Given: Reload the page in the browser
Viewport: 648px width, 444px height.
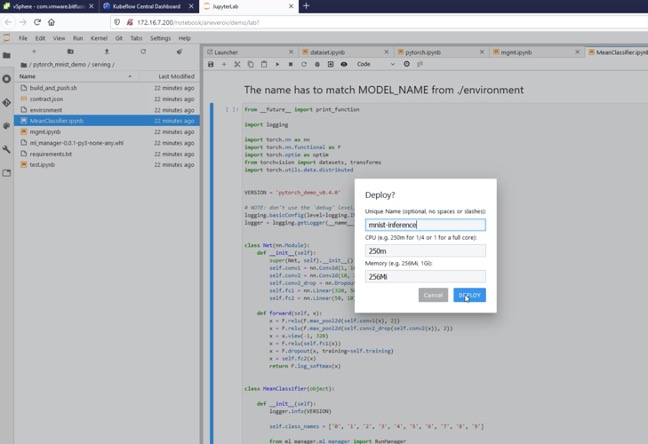Looking at the screenshot, I should [x=37, y=22].
